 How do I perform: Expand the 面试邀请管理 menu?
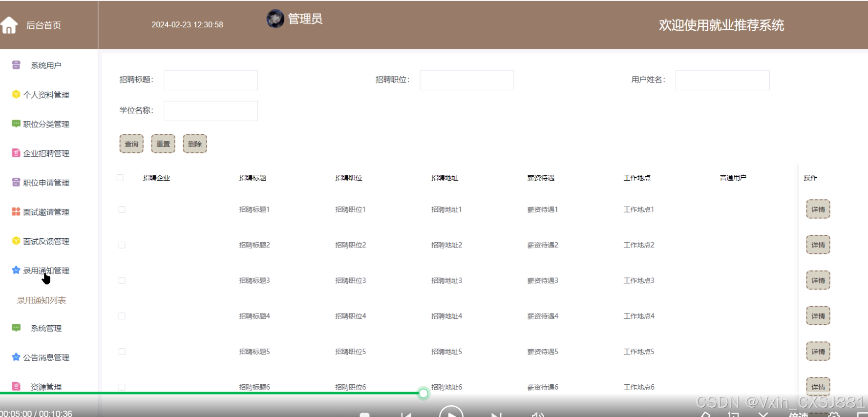click(x=46, y=212)
